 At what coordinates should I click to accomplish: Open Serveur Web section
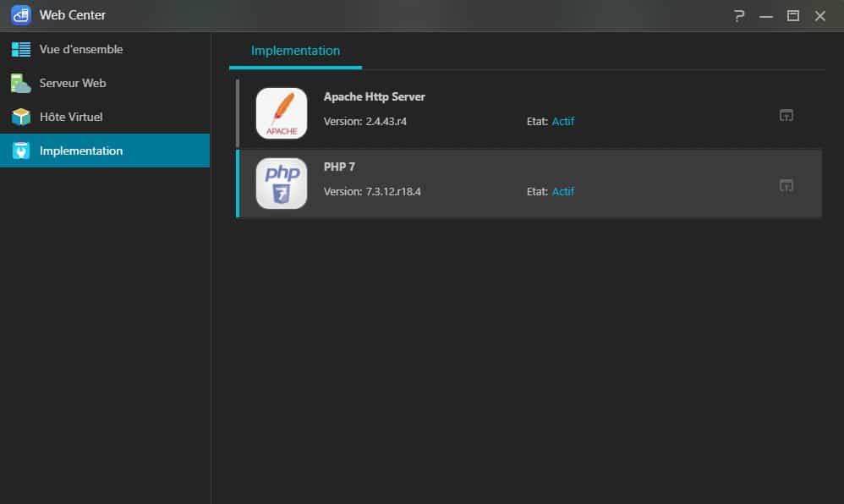105,83
